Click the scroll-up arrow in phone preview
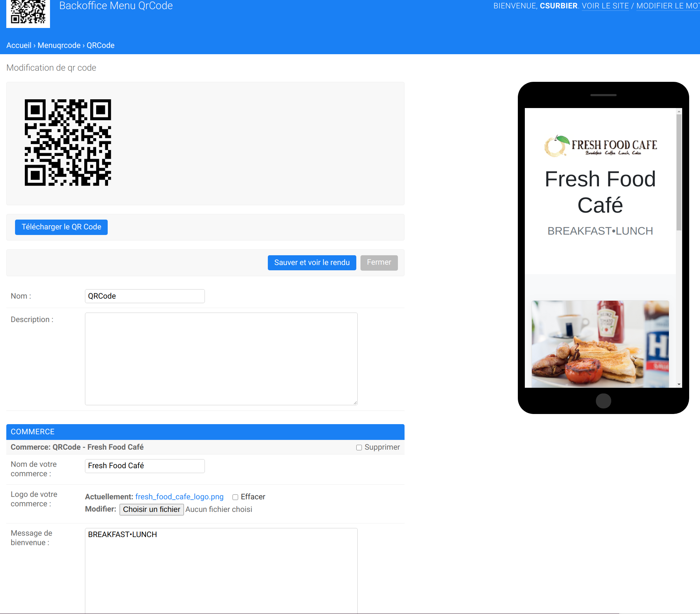This screenshot has height=614, width=700. pyautogui.click(x=679, y=112)
